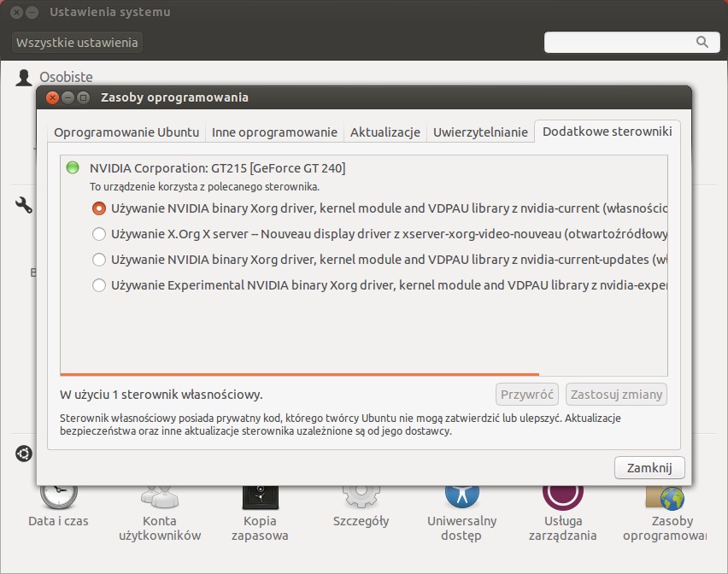Click the NVIDIA Corporation GT215 device title
The height and width of the screenshot is (574, 728).
coord(217,168)
